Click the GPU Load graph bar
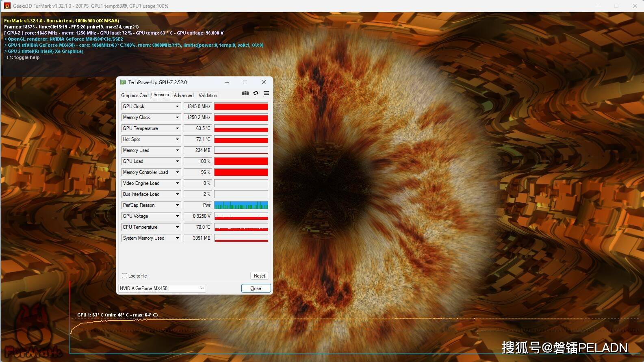Image resolution: width=644 pixels, height=362 pixels. 241,161
